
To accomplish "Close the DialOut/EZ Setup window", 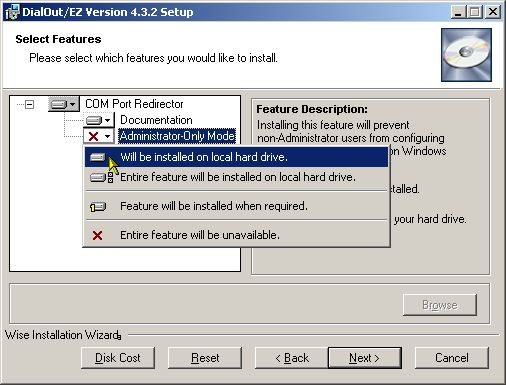I will pos(493,12).
